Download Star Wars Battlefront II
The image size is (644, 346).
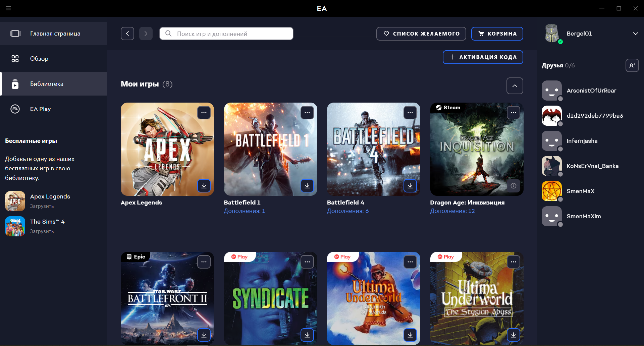point(204,335)
